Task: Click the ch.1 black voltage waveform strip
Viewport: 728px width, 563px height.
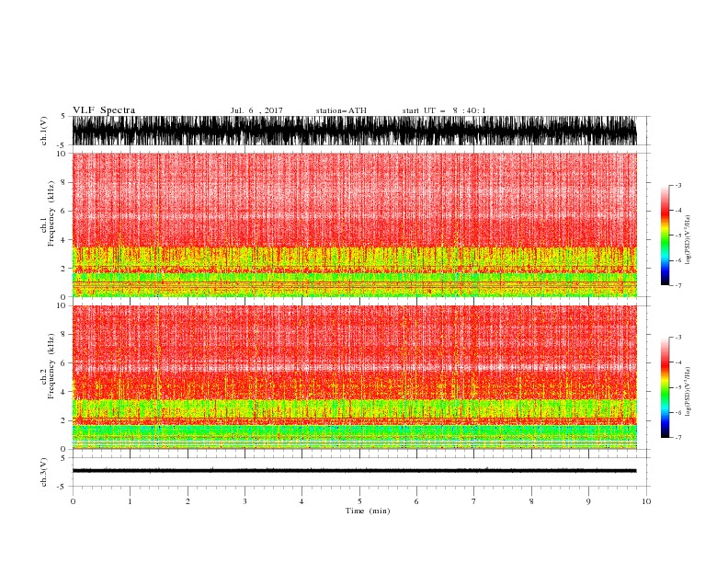Action: (x=354, y=131)
